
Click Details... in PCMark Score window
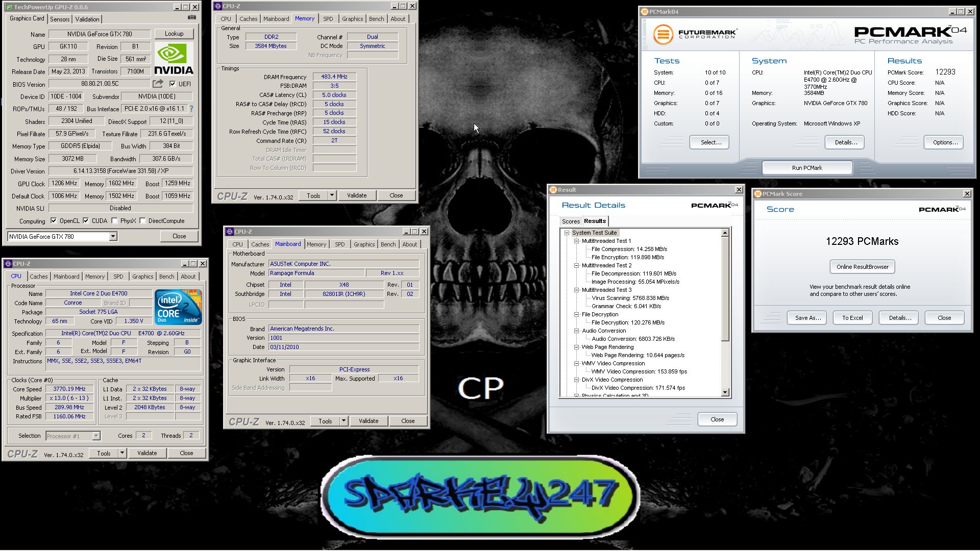coord(899,318)
